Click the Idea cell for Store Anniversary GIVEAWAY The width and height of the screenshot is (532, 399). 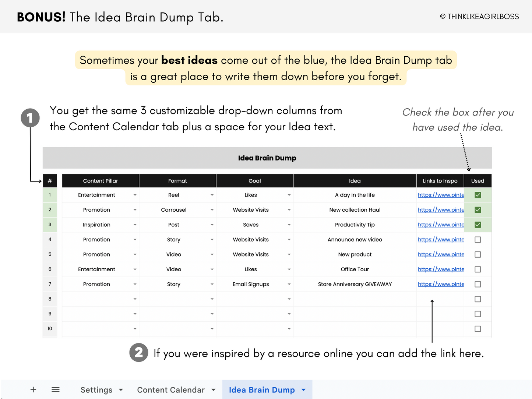355,284
